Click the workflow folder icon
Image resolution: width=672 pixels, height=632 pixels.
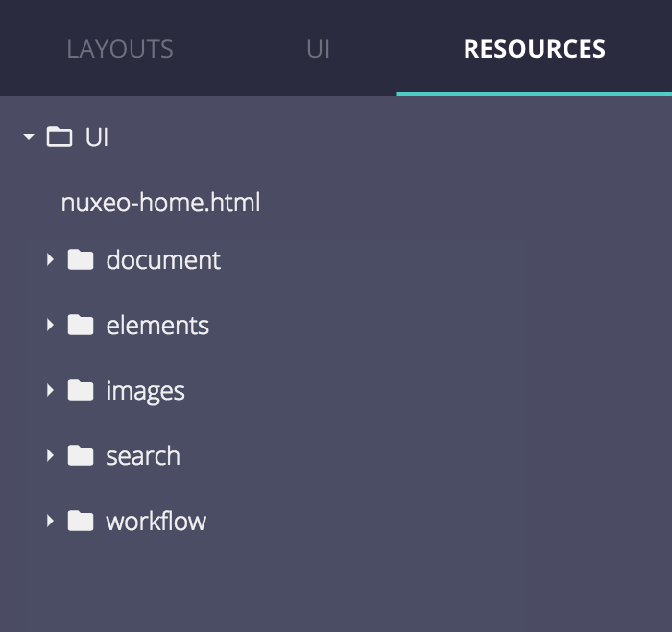tap(81, 521)
